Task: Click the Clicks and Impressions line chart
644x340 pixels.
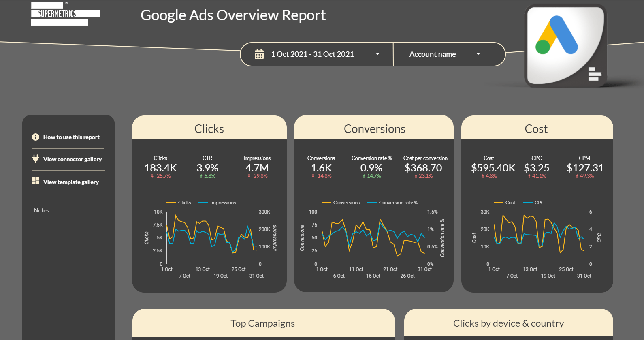Action: pyautogui.click(x=212, y=238)
